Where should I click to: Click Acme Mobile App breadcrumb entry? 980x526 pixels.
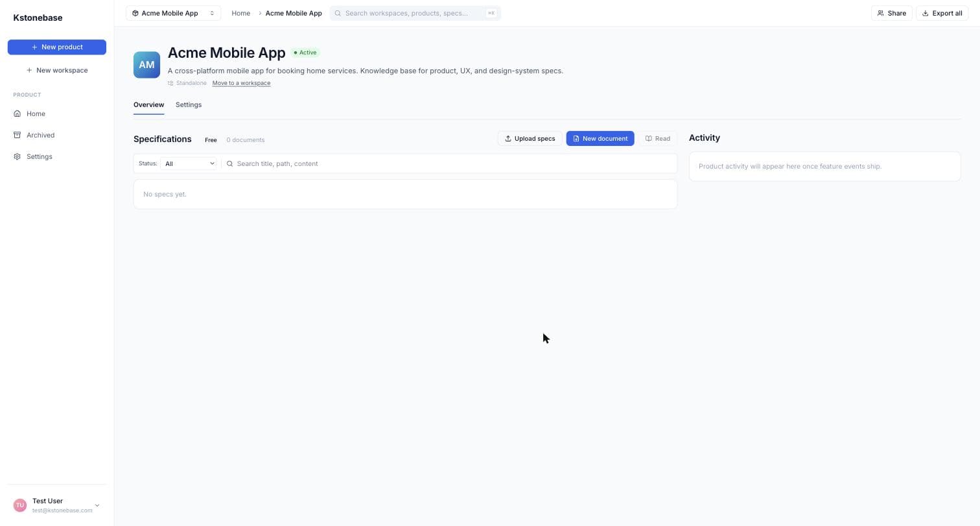tap(294, 13)
